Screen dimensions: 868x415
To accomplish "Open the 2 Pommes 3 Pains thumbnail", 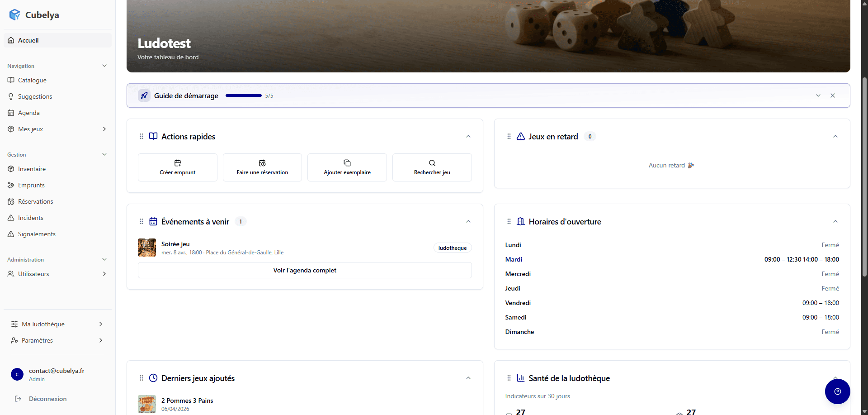I will click(147, 404).
